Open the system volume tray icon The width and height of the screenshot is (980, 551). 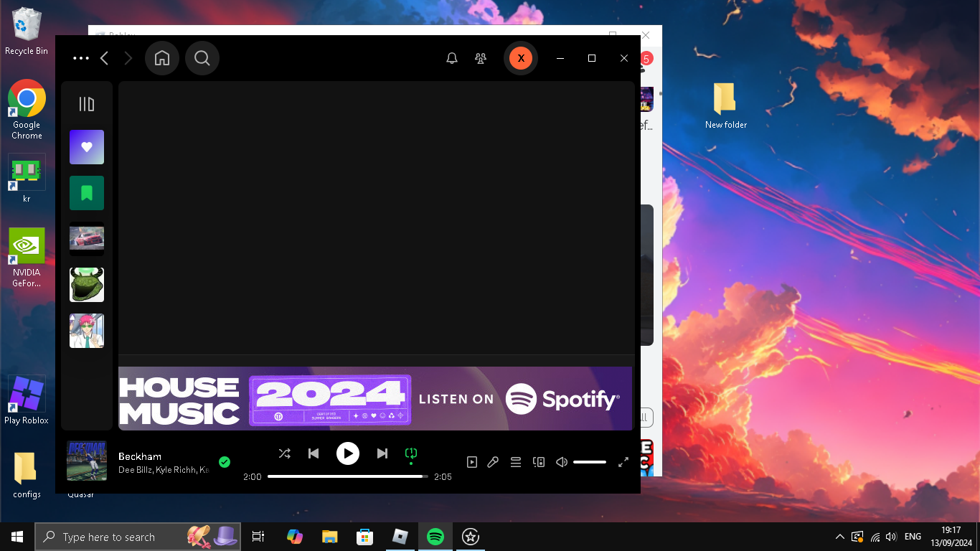pyautogui.click(x=891, y=537)
